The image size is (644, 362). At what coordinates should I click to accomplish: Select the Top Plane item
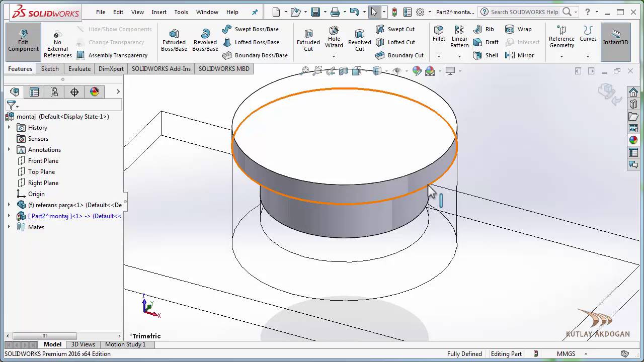pos(37,172)
